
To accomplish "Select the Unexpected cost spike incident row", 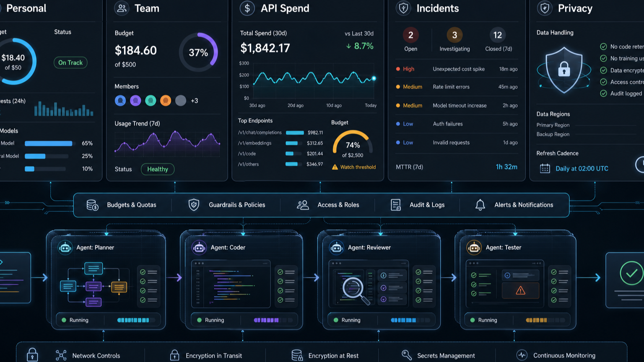I will tap(456, 69).
